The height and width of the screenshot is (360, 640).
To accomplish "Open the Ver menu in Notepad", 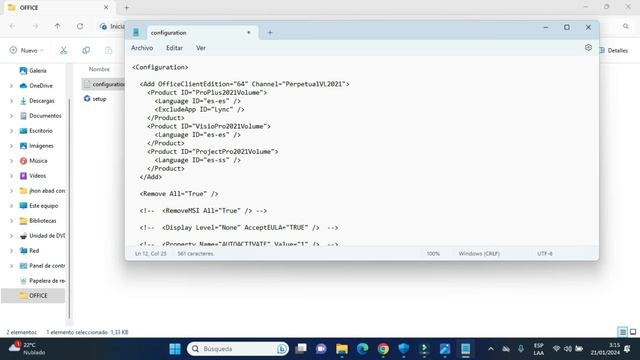I will 201,48.
